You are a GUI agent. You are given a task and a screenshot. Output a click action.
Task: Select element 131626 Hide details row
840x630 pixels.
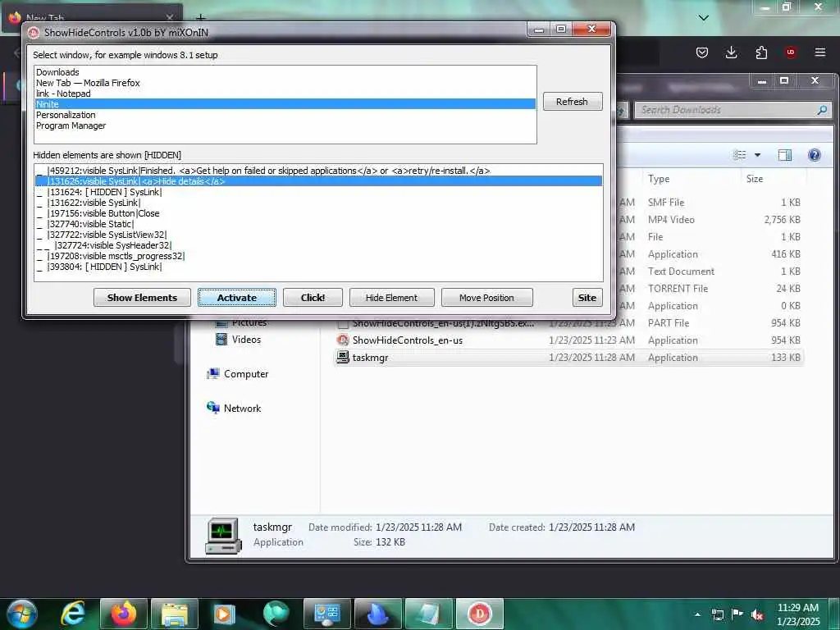pos(319,181)
